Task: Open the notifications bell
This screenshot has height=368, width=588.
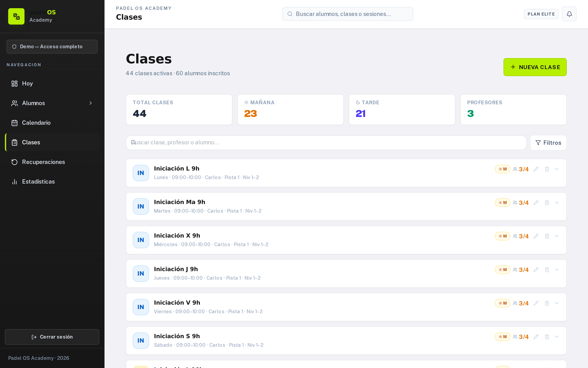Action: coord(569,14)
